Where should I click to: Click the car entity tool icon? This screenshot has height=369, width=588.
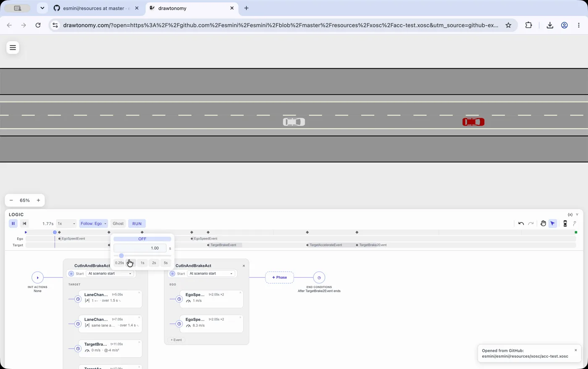tap(565, 224)
